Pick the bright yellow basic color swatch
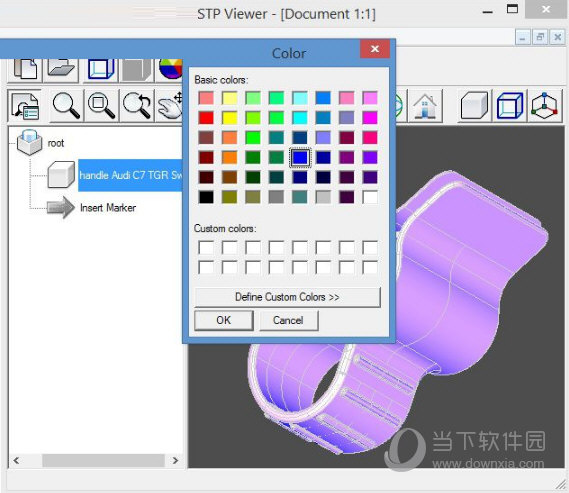This screenshot has height=493, width=569. point(229,118)
